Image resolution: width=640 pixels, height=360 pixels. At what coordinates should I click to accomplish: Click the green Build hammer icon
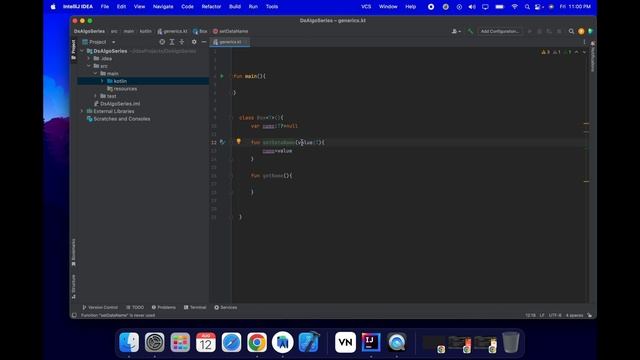click(x=470, y=31)
